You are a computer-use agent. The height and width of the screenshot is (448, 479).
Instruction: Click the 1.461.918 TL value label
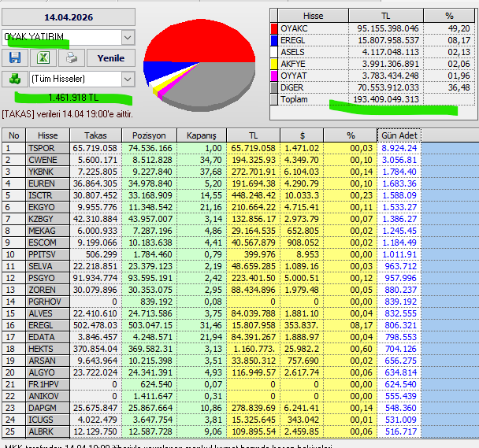click(73, 98)
